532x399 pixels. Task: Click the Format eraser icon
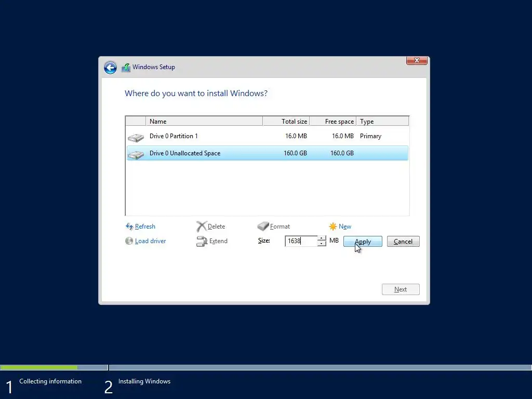tap(263, 226)
